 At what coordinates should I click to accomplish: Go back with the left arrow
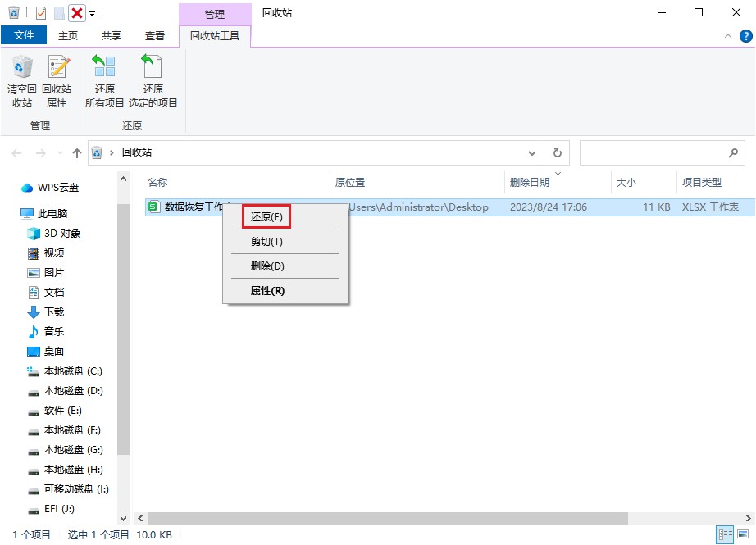coord(17,153)
